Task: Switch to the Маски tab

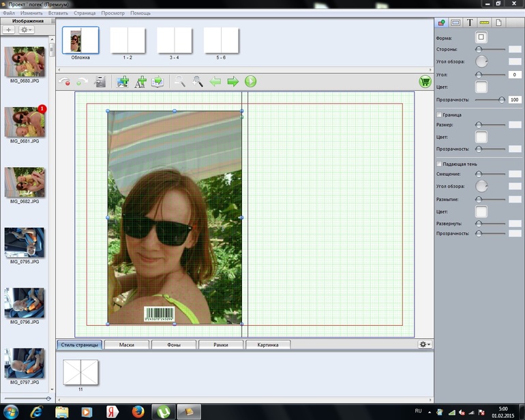Action: click(x=126, y=345)
